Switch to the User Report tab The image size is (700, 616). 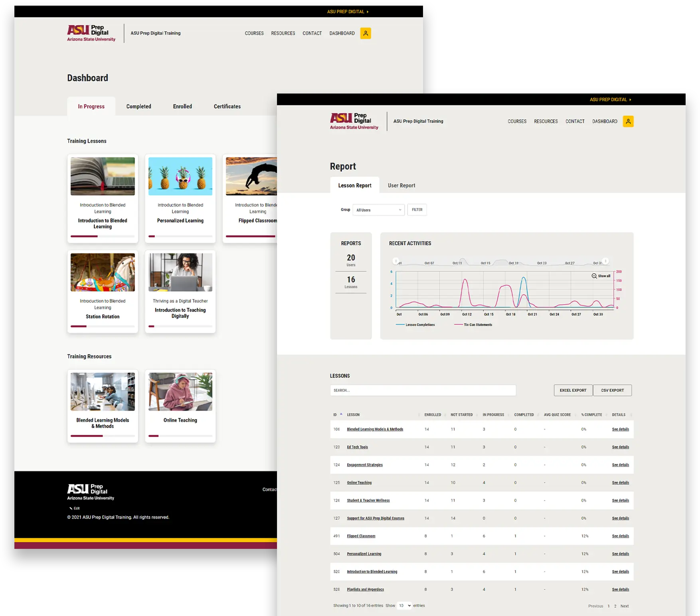pyautogui.click(x=401, y=186)
